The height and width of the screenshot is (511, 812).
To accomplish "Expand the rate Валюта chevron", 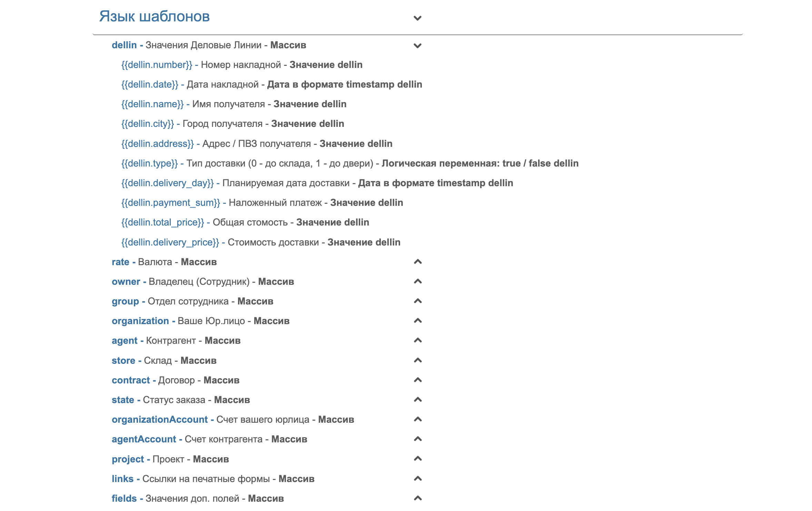I will (x=417, y=262).
